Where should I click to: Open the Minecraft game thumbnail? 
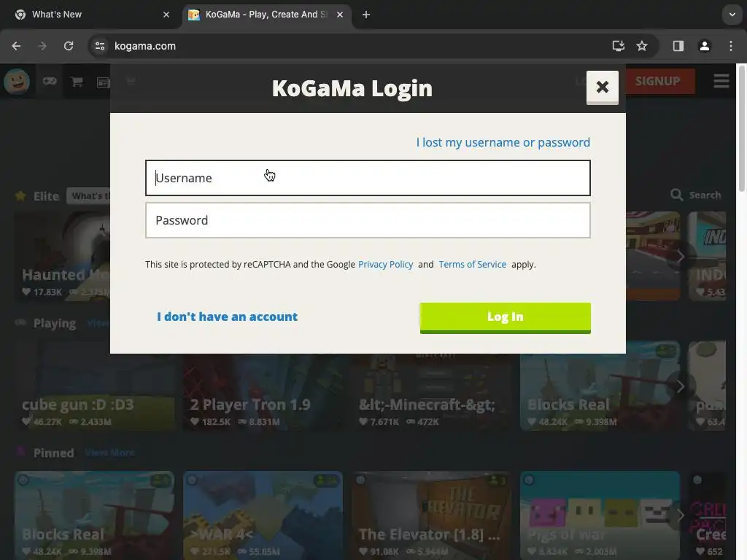[x=432, y=386]
